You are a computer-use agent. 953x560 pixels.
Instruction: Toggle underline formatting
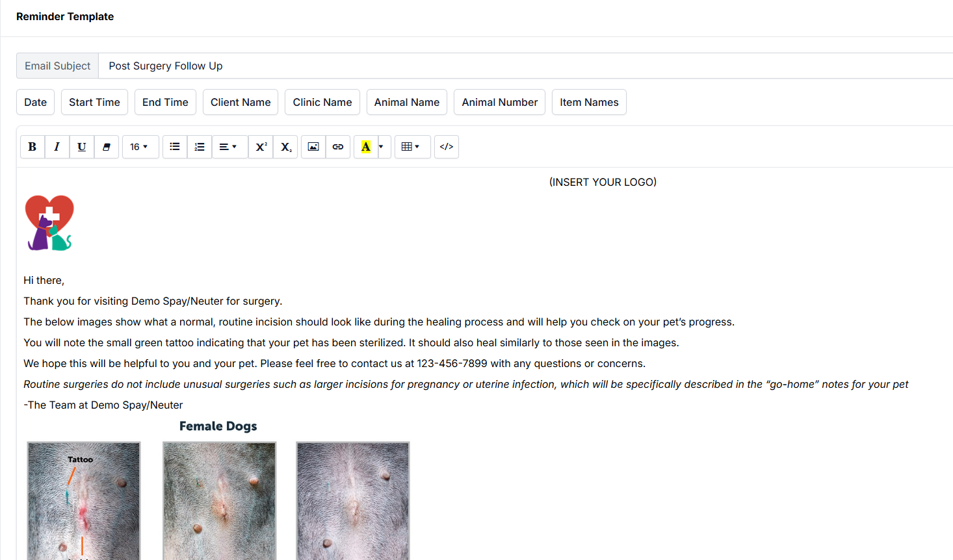(x=82, y=147)
